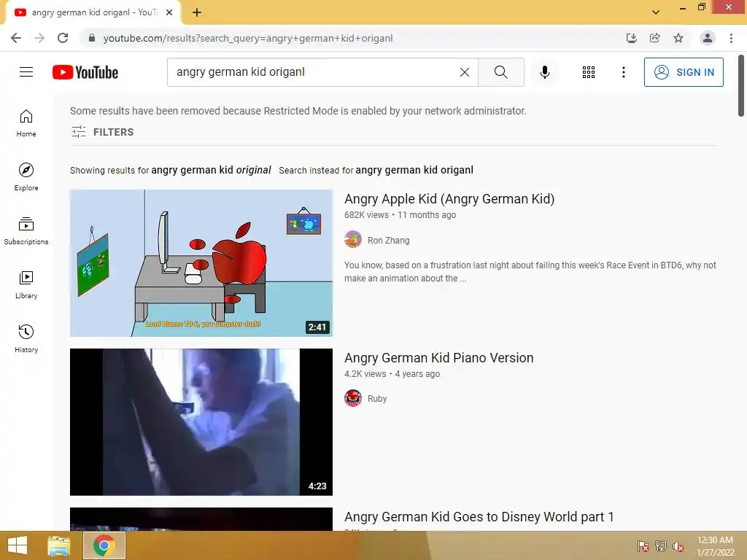Close the angry german kid YouTube tab
This screenshot has height=560, width=747.
coord(169,12)
